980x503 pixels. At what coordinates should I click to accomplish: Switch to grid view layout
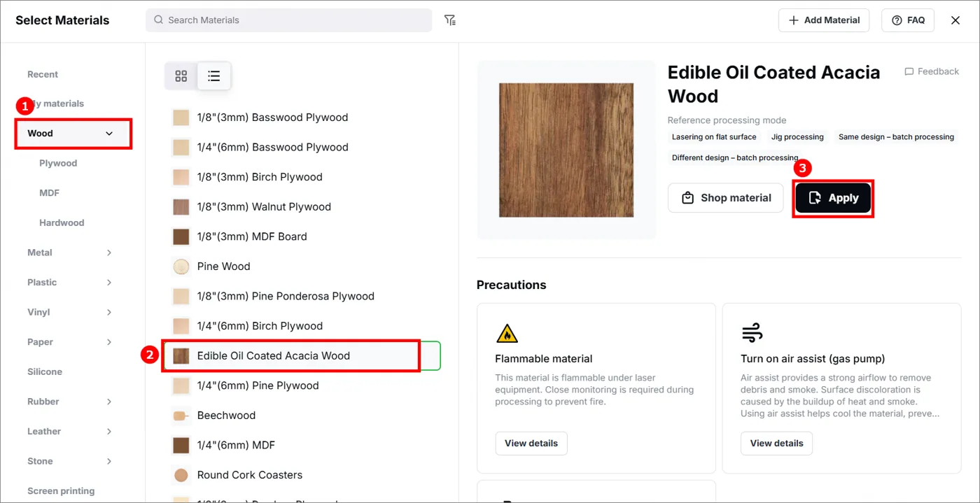181,76
